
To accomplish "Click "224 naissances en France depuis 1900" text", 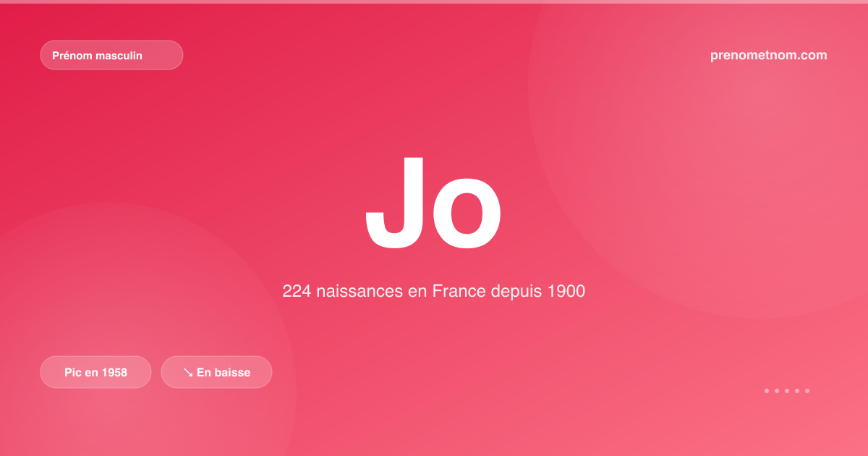I will [433, 291].
